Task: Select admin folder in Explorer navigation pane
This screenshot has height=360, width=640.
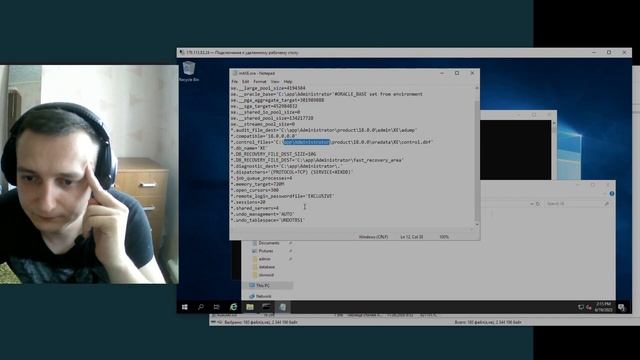Action: [x=264, y=259]
